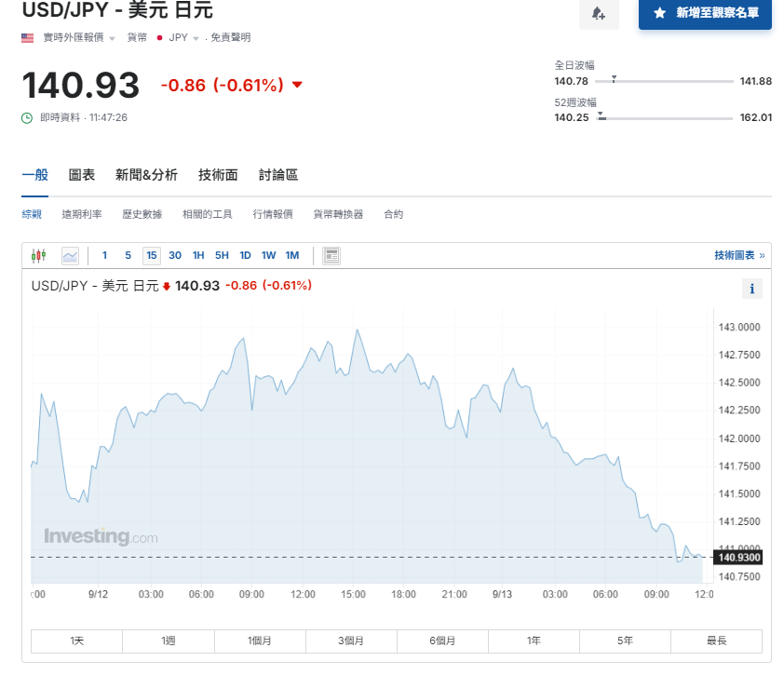Open the 貨幣轉換器 sub-tab
This screenshot has width=784, height=688.
(x=339, y=214)
